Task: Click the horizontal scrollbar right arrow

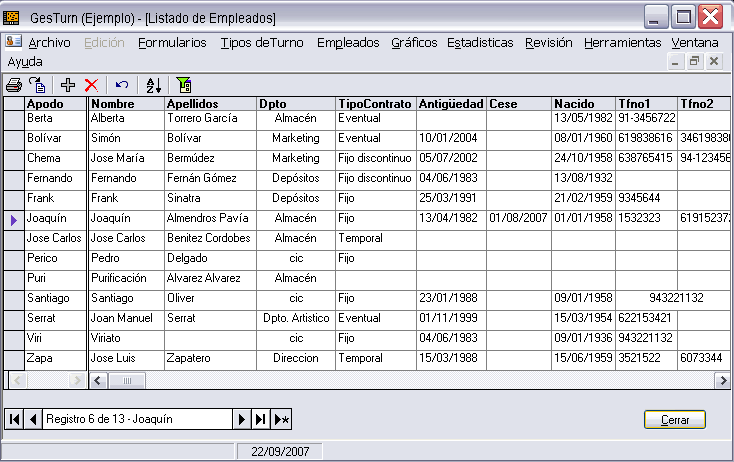Action: (723, 381)
